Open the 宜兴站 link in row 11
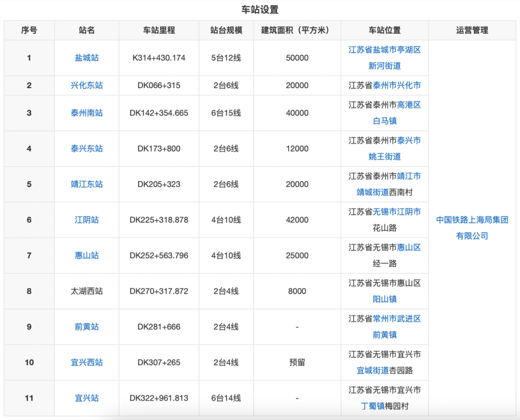The image size is (520, 420). coord(87,398)
